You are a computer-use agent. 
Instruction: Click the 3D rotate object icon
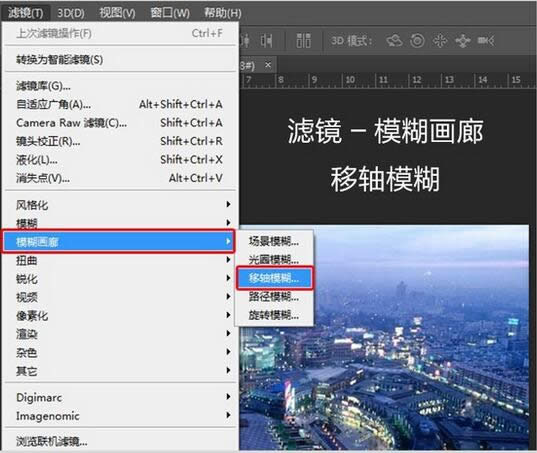[394, 41]
